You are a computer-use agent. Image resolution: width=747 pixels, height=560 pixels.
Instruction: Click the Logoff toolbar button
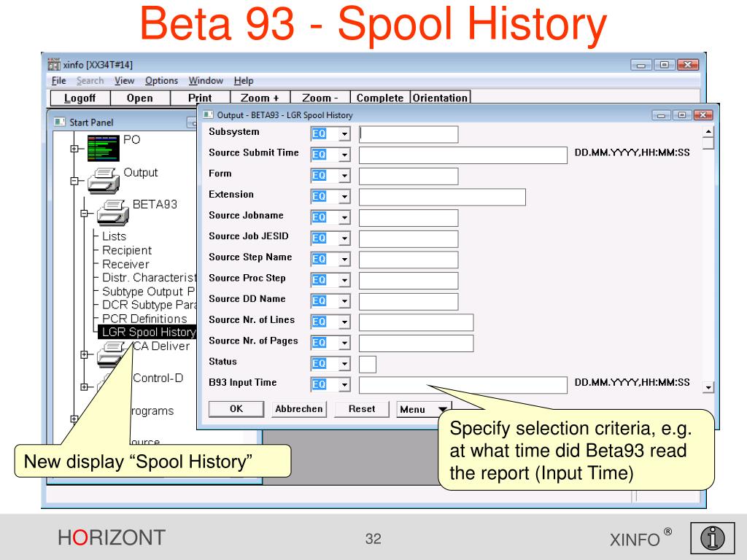click(x=80, y=98)
